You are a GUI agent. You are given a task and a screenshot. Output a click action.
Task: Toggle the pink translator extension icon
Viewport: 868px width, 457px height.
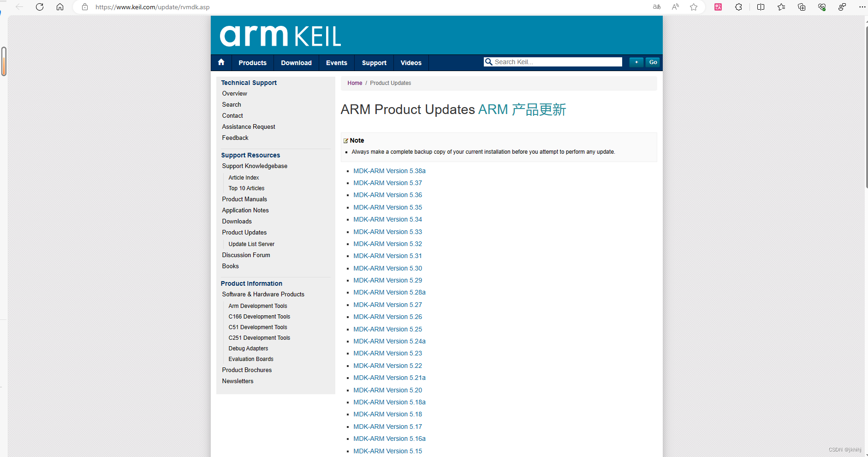coord(718,7)
